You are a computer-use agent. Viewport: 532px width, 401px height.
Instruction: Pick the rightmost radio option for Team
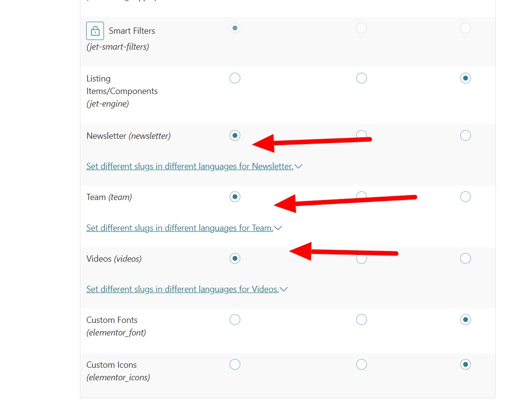pyautogui.click(x=466, y=197)
